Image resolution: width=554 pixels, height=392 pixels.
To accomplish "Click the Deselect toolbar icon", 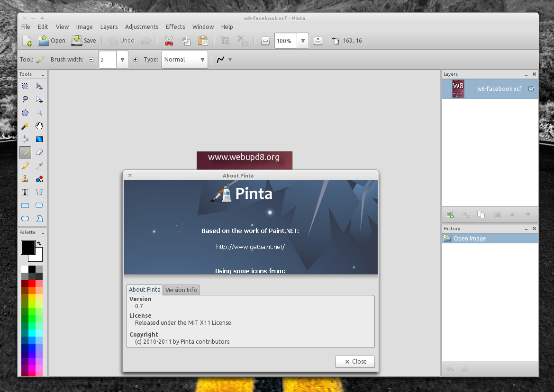I will (243, 41).
